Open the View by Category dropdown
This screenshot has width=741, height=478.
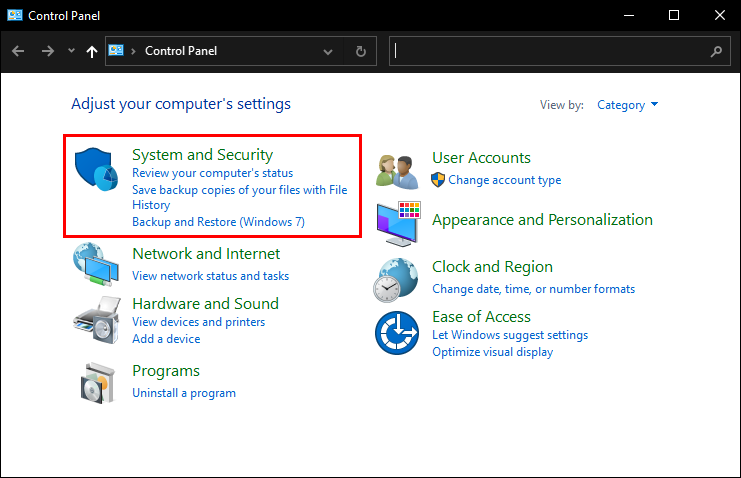pos(627,105)
